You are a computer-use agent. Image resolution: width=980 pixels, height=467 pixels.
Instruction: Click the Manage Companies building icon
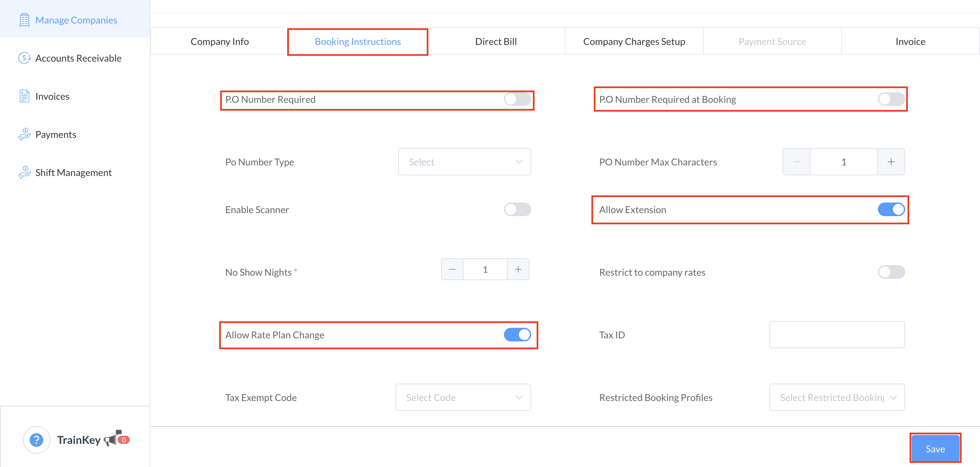click(x=24, y=20)
